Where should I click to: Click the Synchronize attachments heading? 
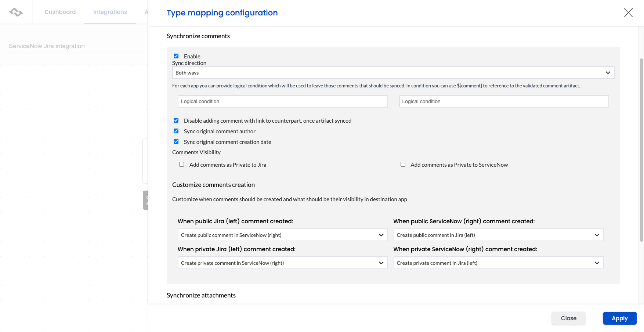[x=201, y=295]
